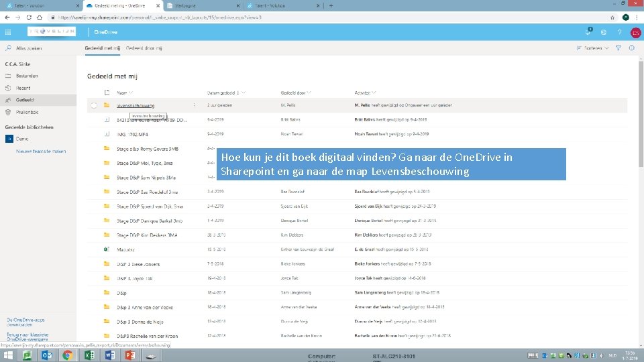Image resolution: width=644 pixels, height=362 pixels.
Task: Click the Ravelijn school logo
Action: 52,32
